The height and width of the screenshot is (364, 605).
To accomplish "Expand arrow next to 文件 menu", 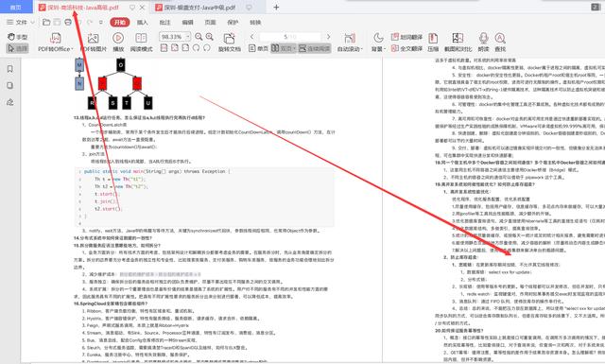I will (32, 23).
